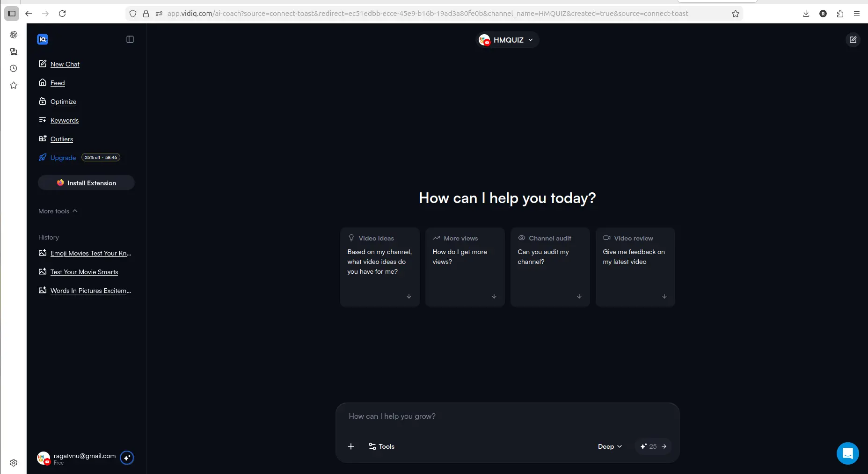Go to the Optimize section
The height and width of the screenshot is (474, 868).
58,102
